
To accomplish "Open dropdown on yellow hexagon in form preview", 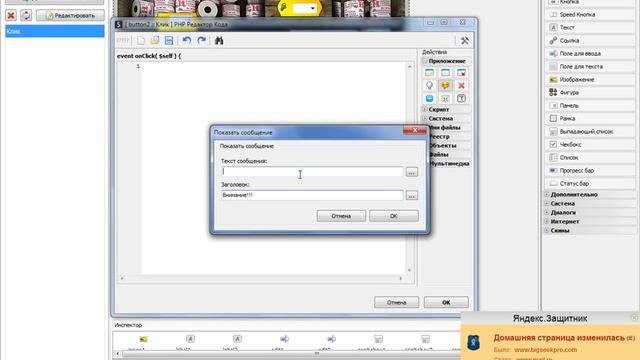I will point(313,8).
